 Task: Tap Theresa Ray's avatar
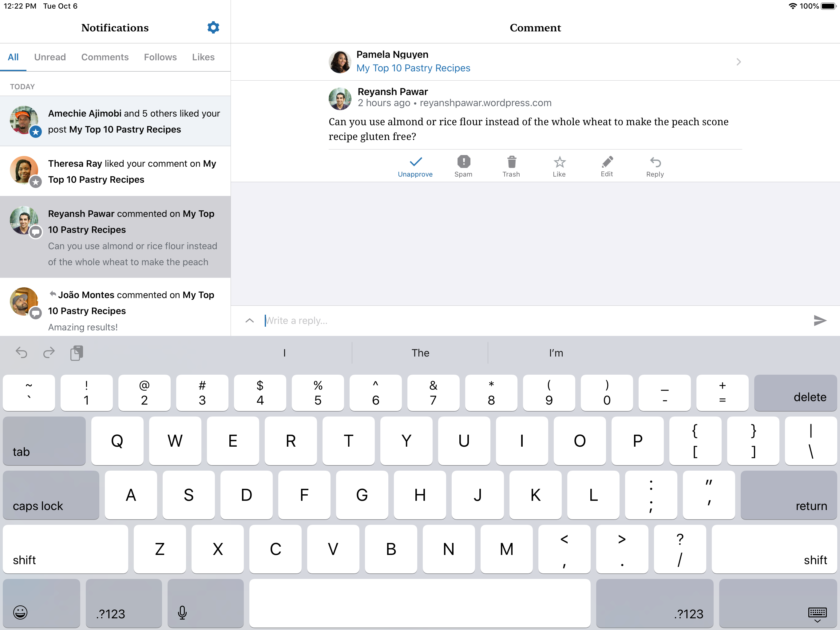24,170
